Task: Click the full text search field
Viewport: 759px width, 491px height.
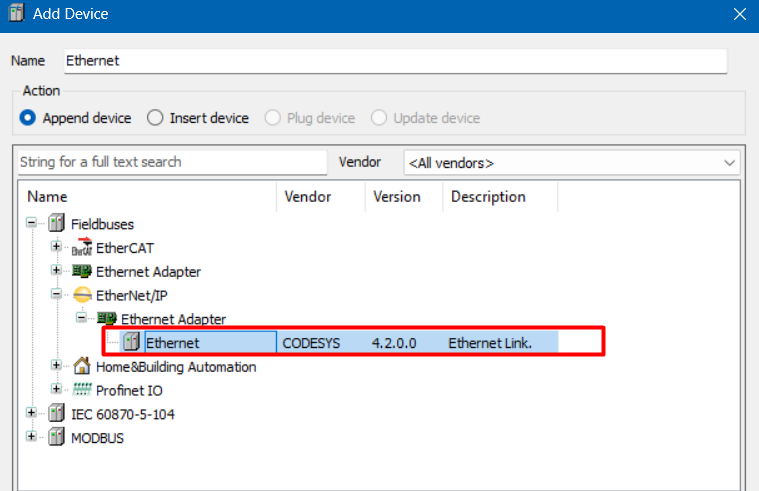Action: pyautogui.click(x=172, y=162)
